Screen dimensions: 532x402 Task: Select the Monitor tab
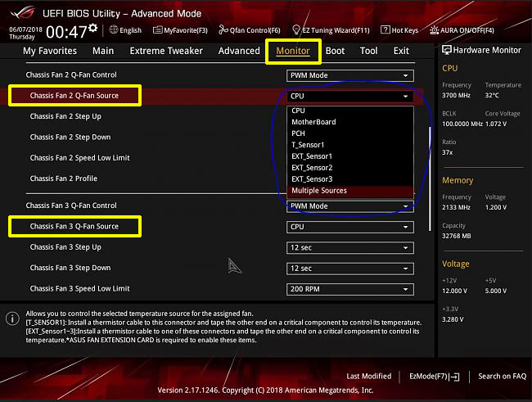293,51
